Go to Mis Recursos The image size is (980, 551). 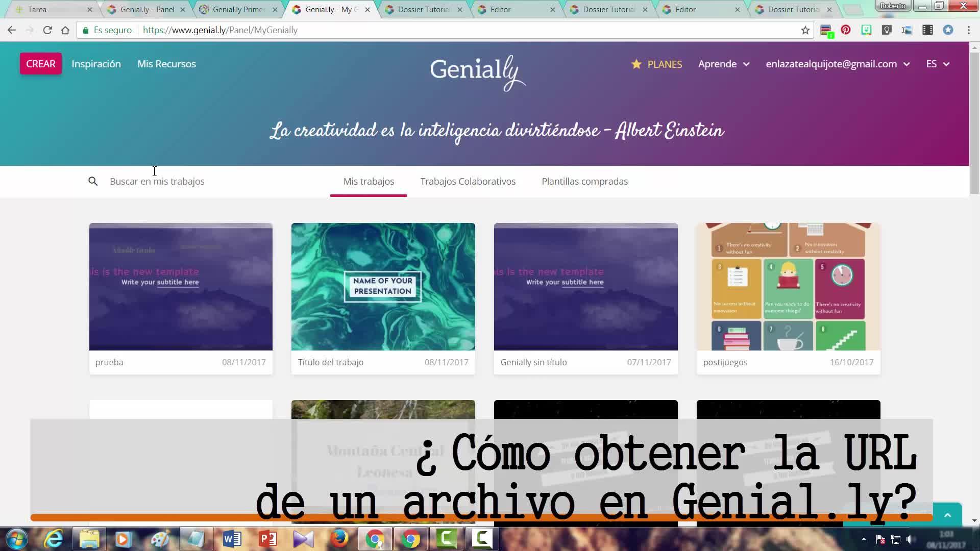pos(166,64)
